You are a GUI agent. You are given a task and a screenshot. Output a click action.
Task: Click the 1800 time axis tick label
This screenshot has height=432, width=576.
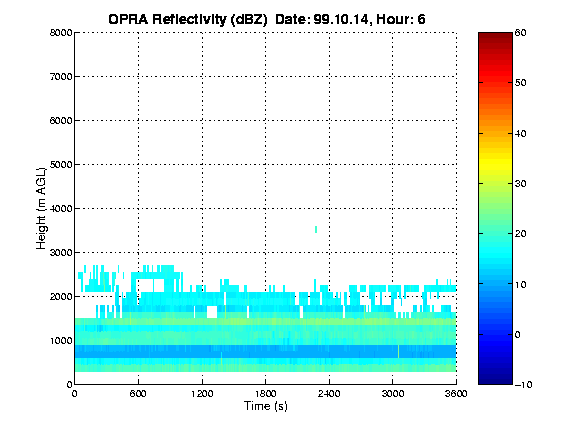266,394
